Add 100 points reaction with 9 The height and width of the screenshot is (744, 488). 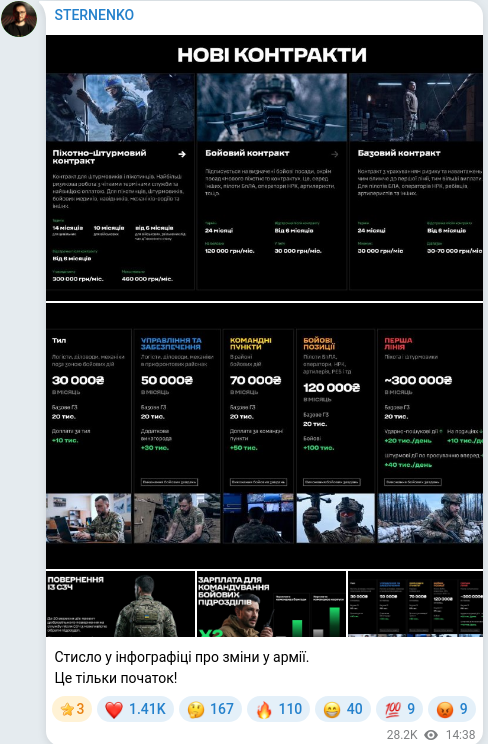tap(400, 709)
